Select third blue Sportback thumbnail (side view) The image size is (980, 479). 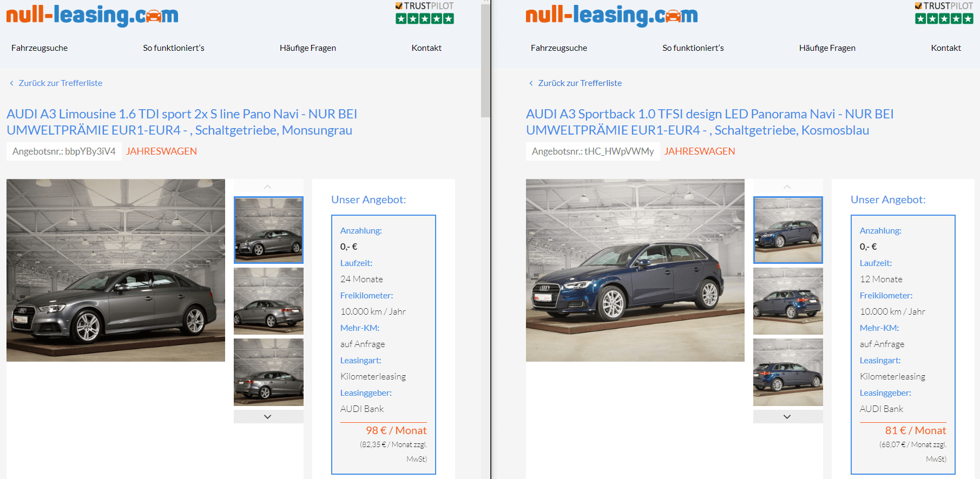(x=788, y=372)
